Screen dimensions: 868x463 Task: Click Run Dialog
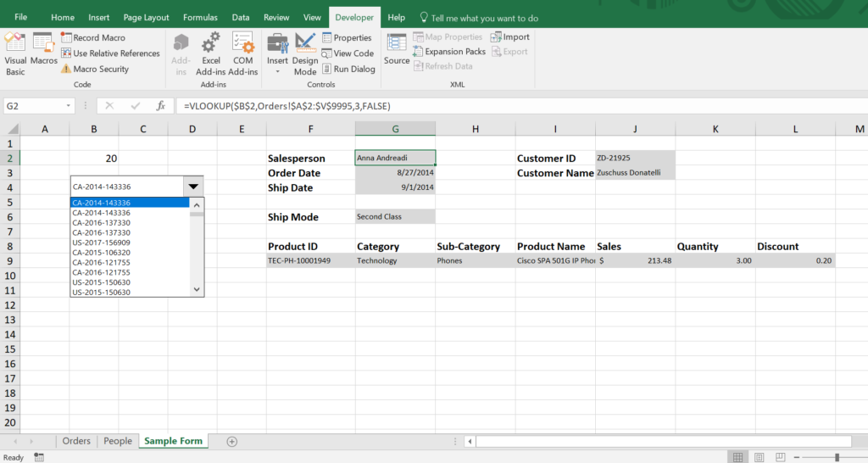tap(348, 69)
